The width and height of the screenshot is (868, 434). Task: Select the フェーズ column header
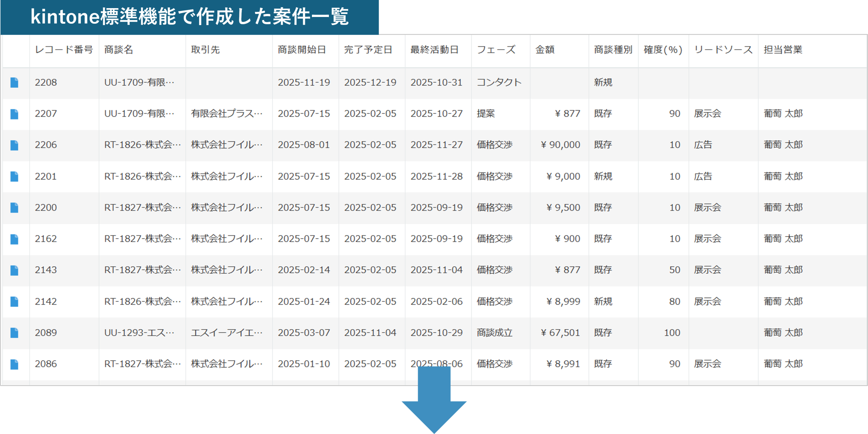(496, 50)
